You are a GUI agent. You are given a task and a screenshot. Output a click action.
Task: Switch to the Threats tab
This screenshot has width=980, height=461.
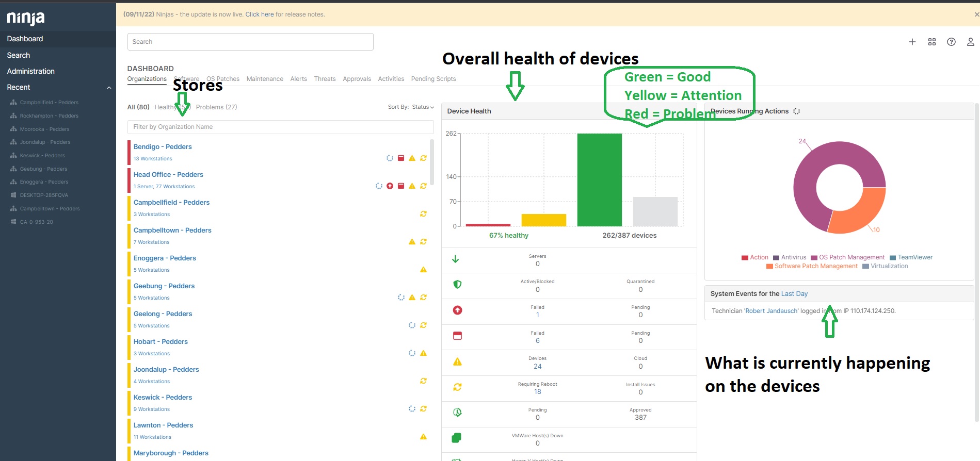[x=325, y=79]
